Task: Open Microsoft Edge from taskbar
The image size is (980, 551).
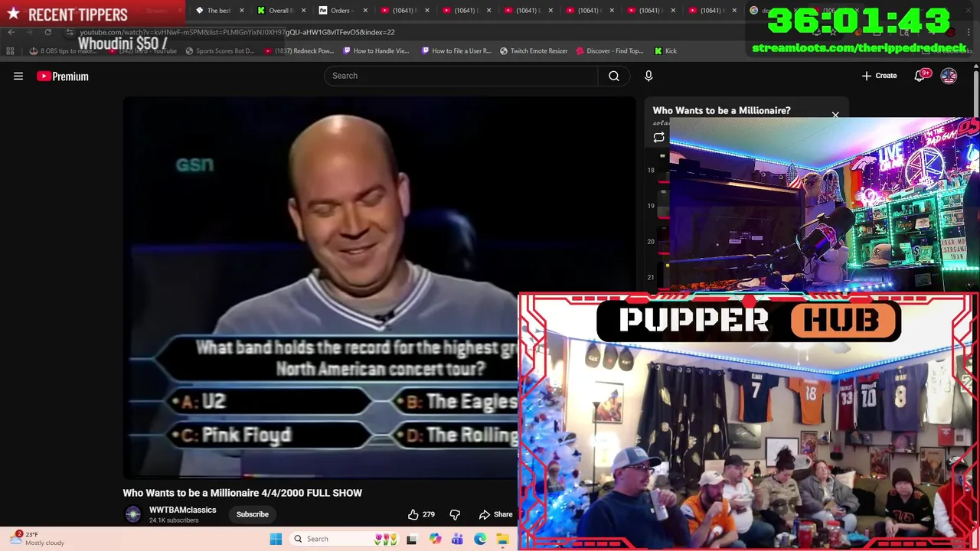Action: coord(480,539)
